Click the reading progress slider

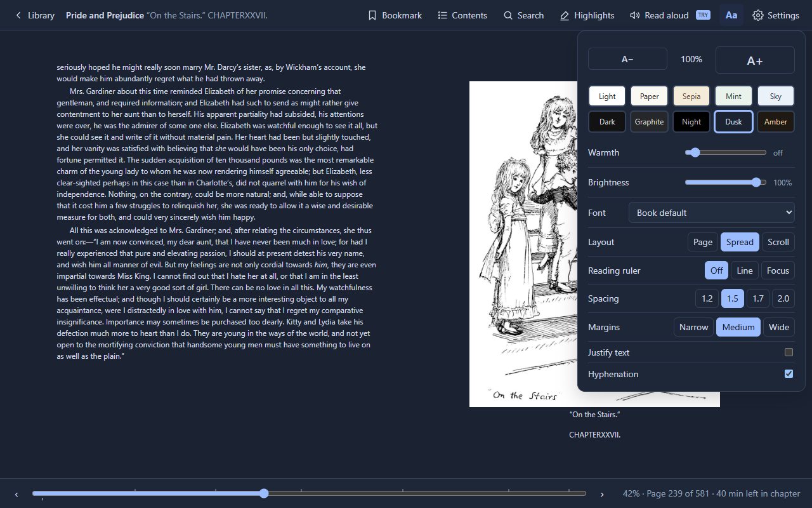[310, 493]
